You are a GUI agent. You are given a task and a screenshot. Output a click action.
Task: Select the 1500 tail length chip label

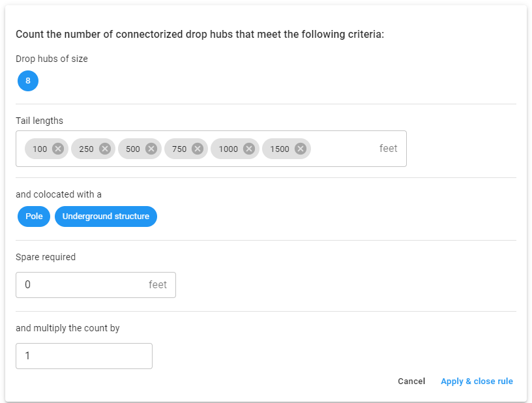coord(280,149)
